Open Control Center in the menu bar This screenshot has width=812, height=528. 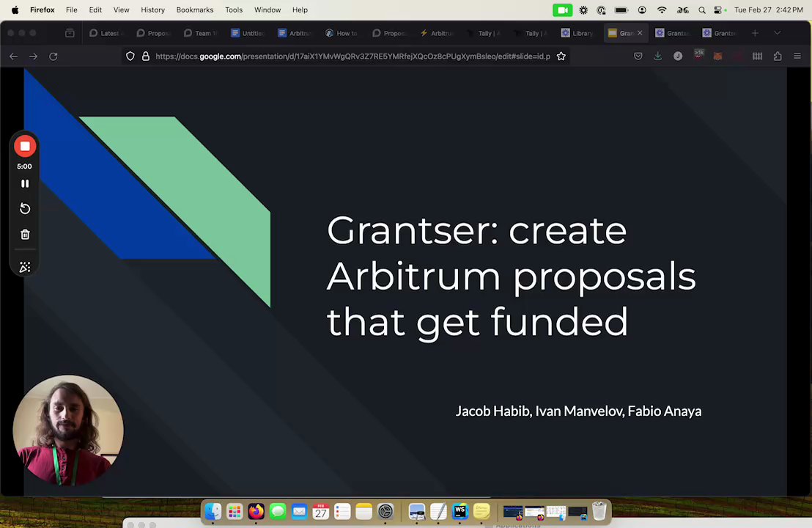point(718,10)
